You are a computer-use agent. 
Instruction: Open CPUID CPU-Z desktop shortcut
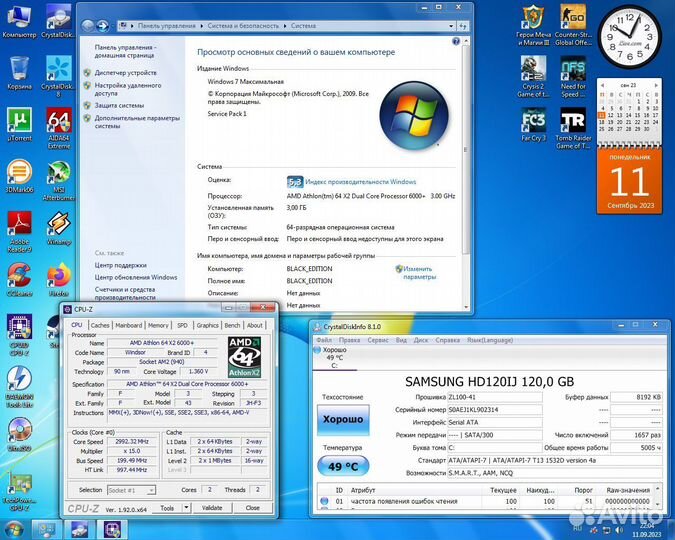pyautogui.click(x=19, y=335)
